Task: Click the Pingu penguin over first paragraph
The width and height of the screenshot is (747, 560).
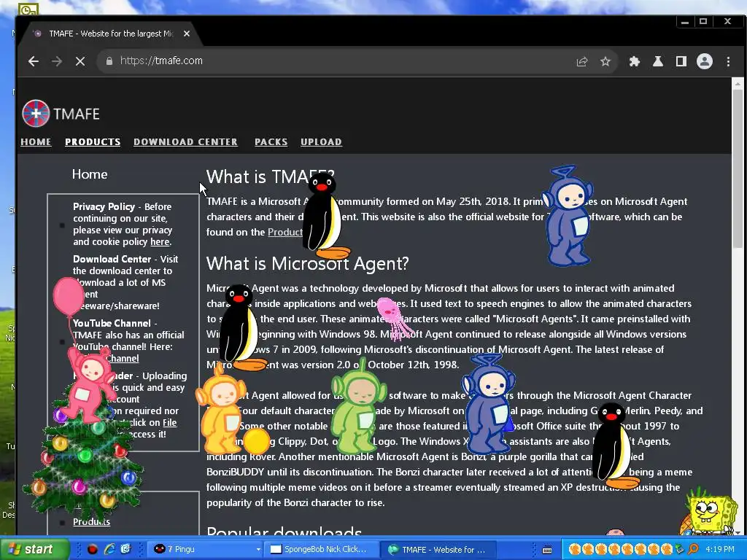Action: pos(325,216)
